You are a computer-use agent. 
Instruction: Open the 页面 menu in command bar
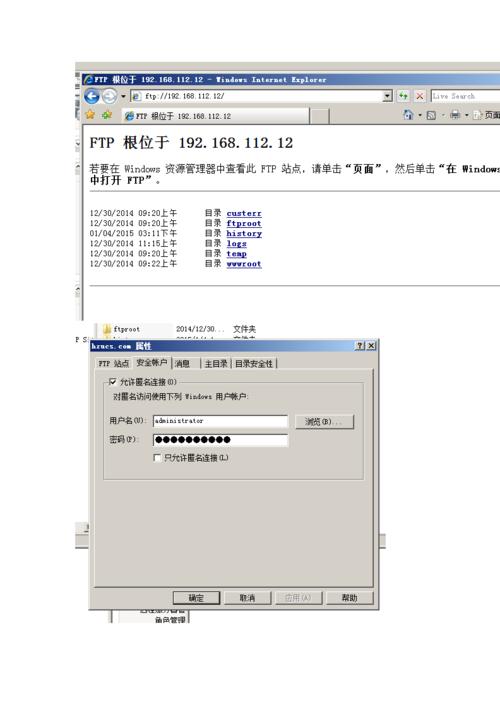[486, 115]
